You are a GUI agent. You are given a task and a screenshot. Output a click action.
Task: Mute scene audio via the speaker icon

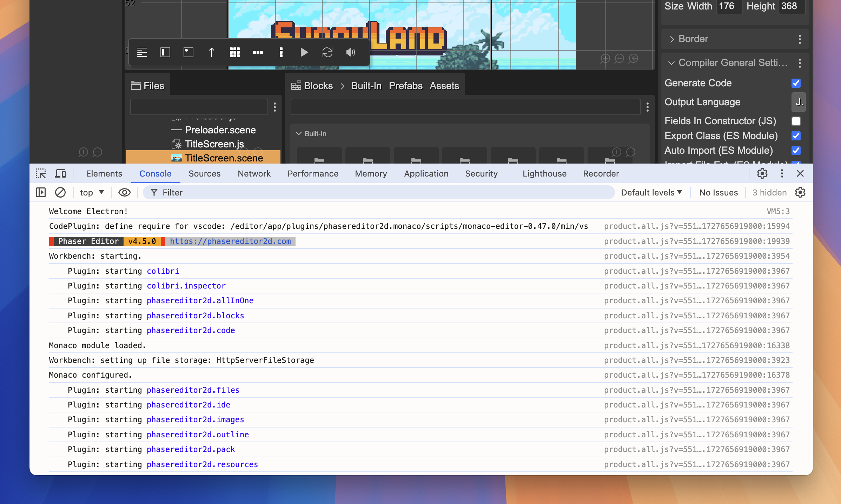[x=350, y=52]
